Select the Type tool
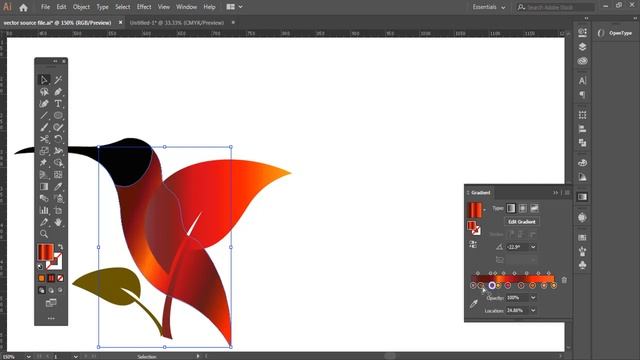Viewport: 640px width, 360px height. point(58,104)
